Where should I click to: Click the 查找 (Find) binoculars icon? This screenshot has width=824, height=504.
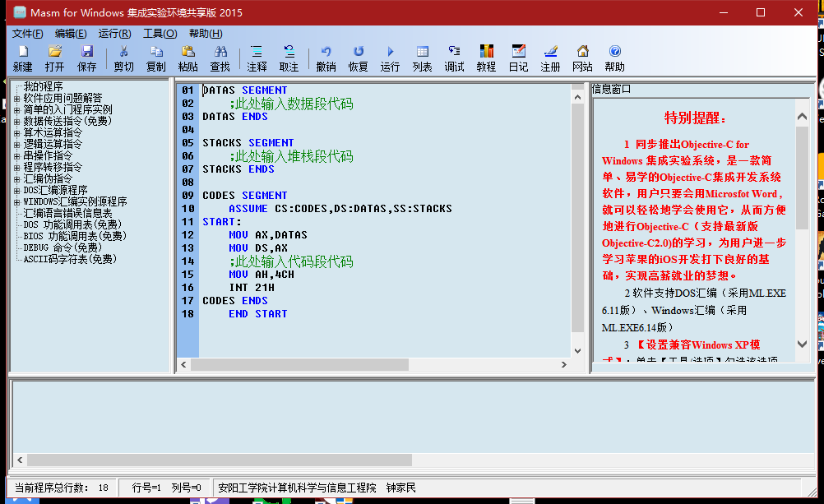tap(220, 58)
